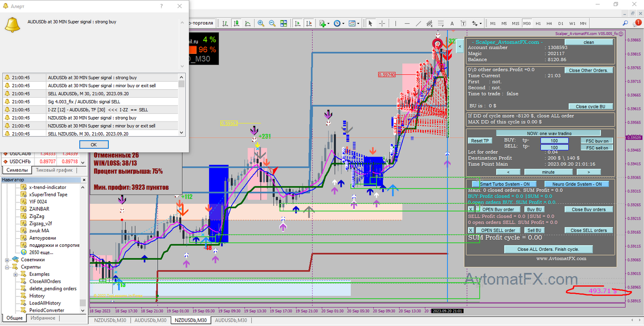Switch timeframe to M15
644x326 pixels.
[x=515, y=23]
